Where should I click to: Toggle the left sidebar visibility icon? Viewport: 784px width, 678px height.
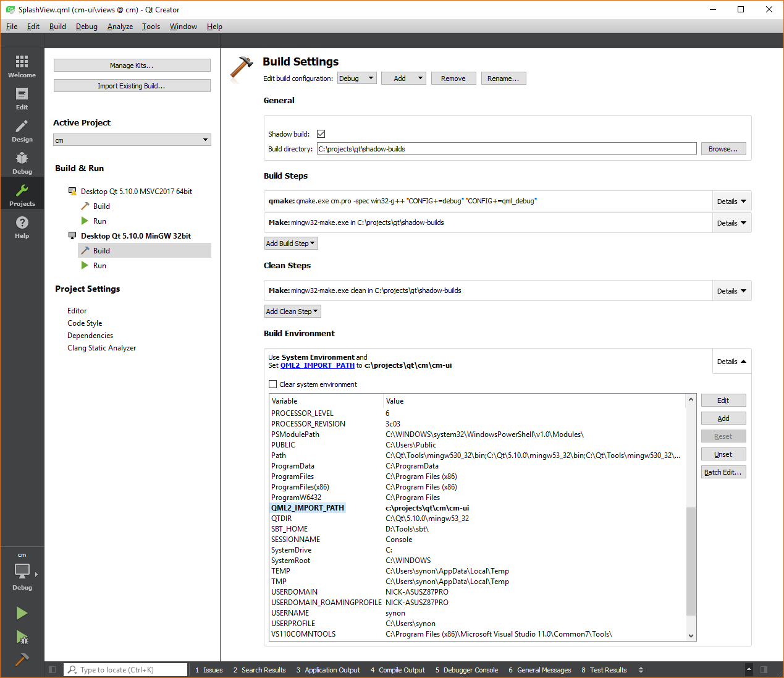tap(53, 670)
